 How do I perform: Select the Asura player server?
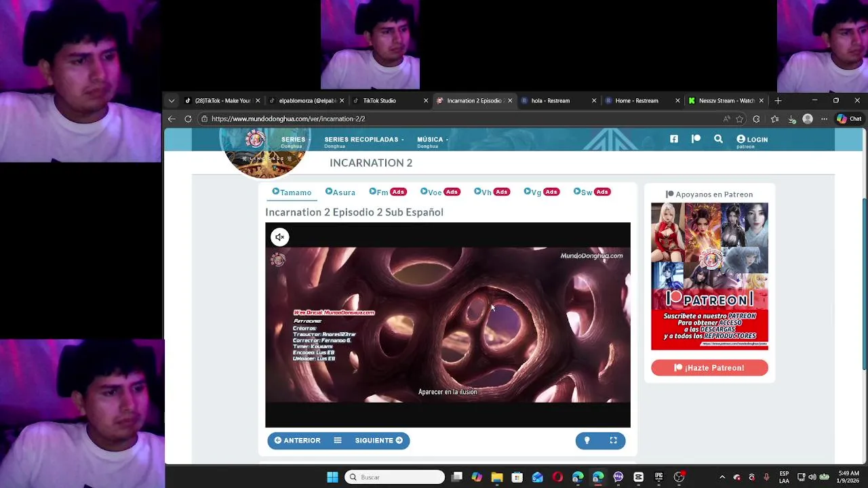340,192
